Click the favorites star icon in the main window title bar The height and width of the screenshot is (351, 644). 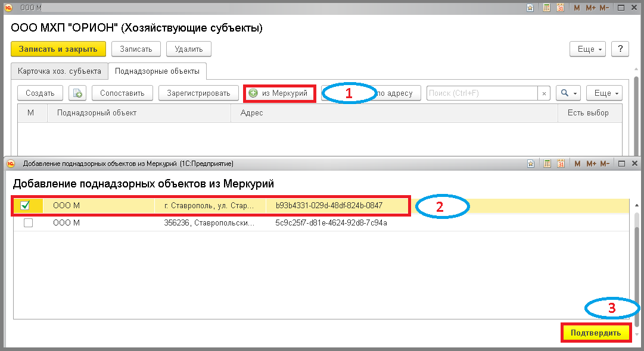(530, 8)
